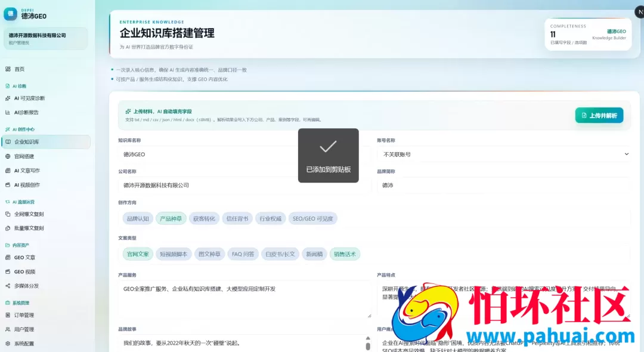Click the 德沛GEO logo icon
This screenshot has width=644, height=352.
pos(10,14)
